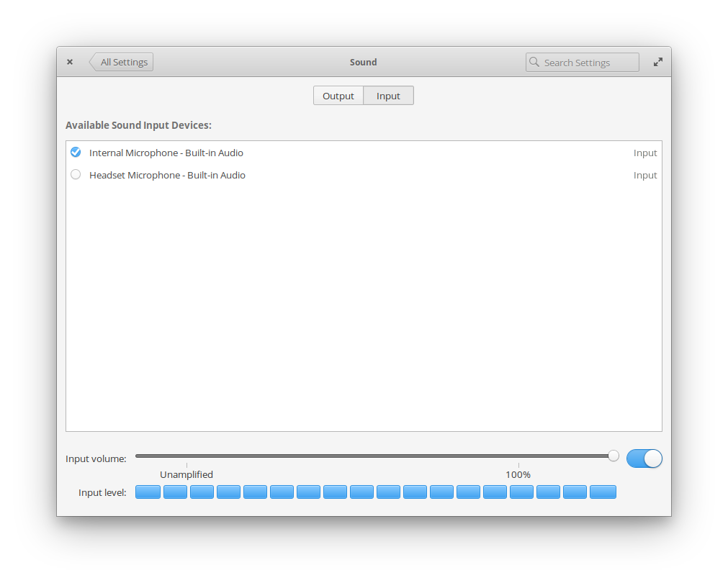Select Internal Microphone radio button

(x=76, y=153)
